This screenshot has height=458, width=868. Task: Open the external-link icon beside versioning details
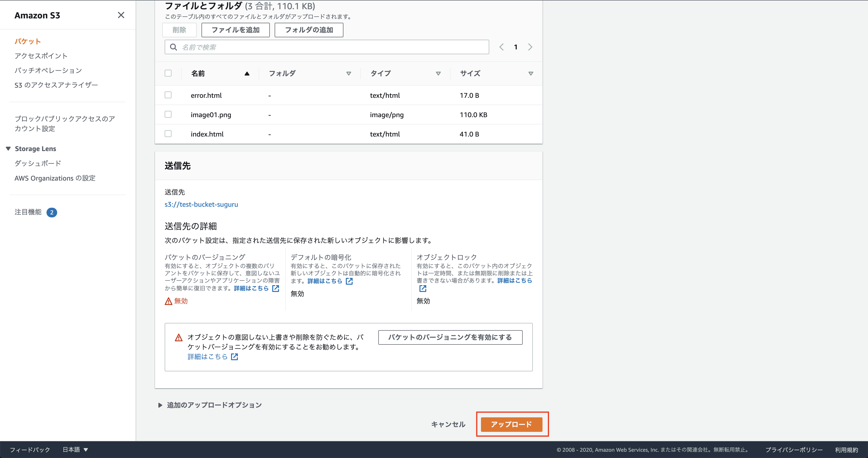click(276, 288)
